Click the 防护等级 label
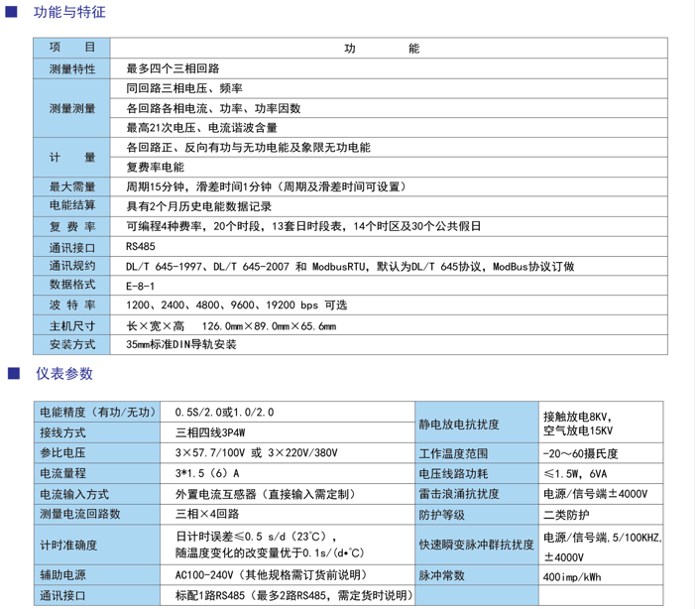The width and height of the screenshot is (700, 609). click(441, 515)
